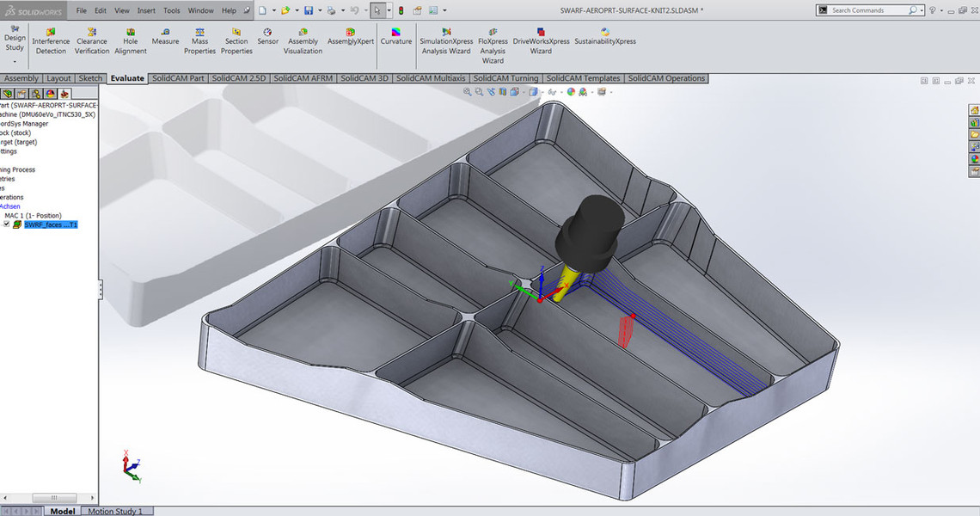Open the dropdown arrow beside Save
The height and width of the screenshot is (516, 980).
(320, 10)
